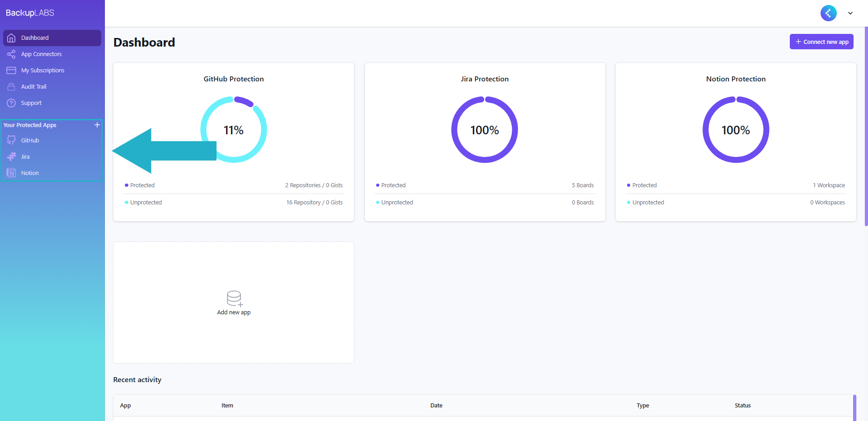Open Audit Trail page
The width and height of the screenshot is (868, 421).
coord(52,87)
